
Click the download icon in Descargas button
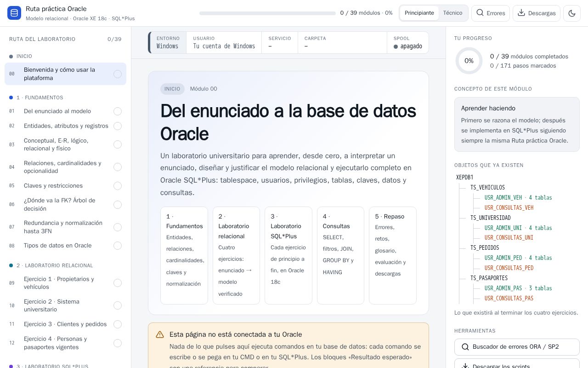point(521,13)
